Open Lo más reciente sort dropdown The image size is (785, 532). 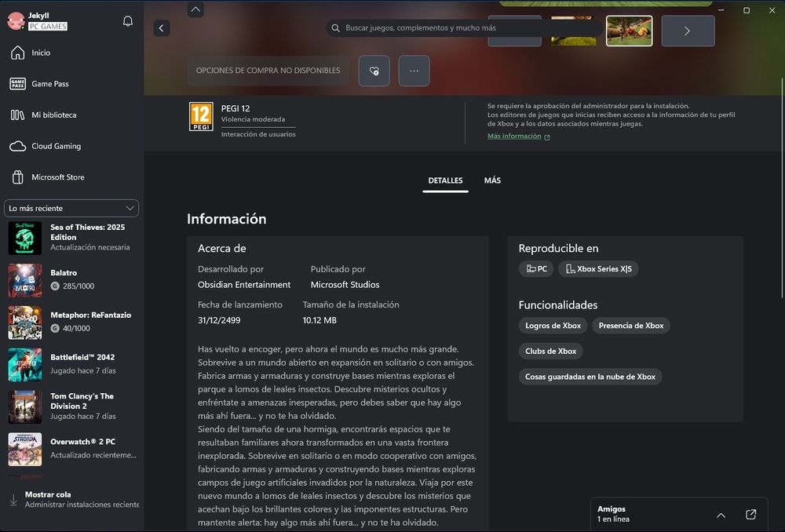tap(71, 208)
